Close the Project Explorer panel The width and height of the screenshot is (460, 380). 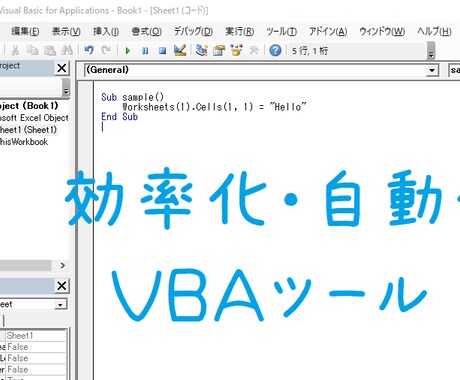(x=62, y=68)
